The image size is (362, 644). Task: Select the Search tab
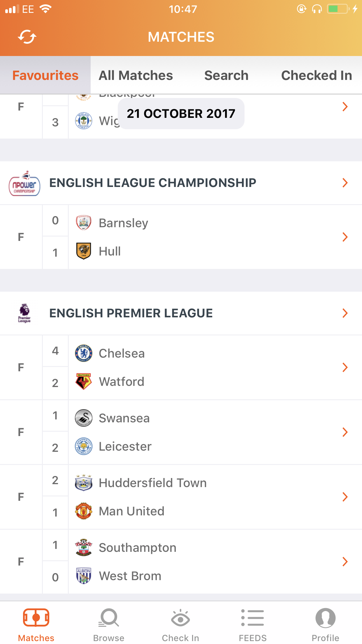pyautogui.click(x=226, y=75)
